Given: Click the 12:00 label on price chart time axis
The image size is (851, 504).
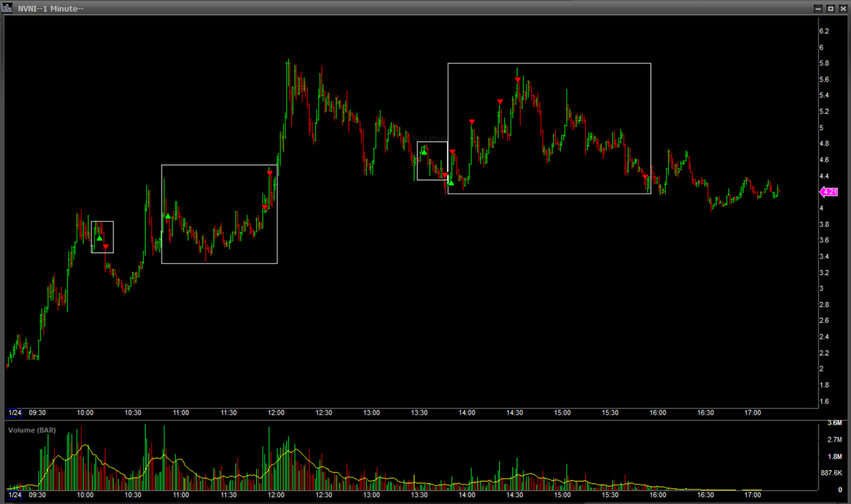Looking at the screenshot, I should [276, 413].
